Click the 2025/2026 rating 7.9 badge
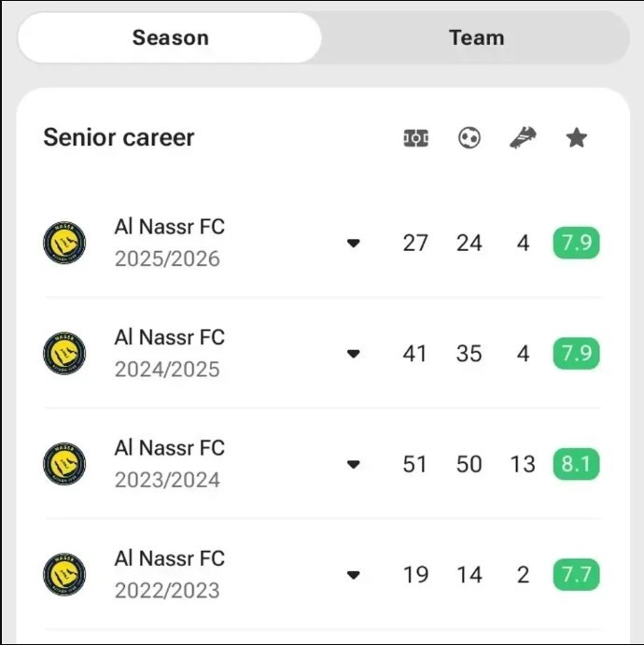This screenshot has width=644, height=645. 576,243
